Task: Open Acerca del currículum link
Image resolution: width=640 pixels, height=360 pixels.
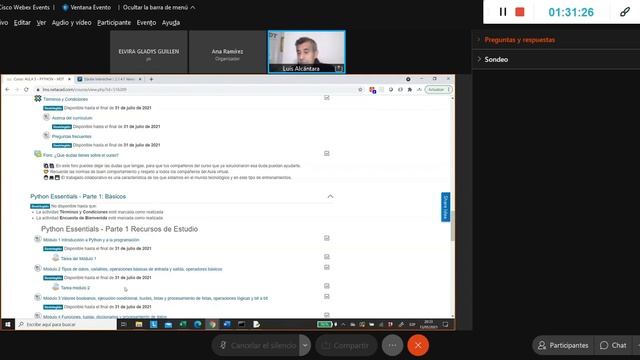Action: pyautogui.click(x=72, y=118)
